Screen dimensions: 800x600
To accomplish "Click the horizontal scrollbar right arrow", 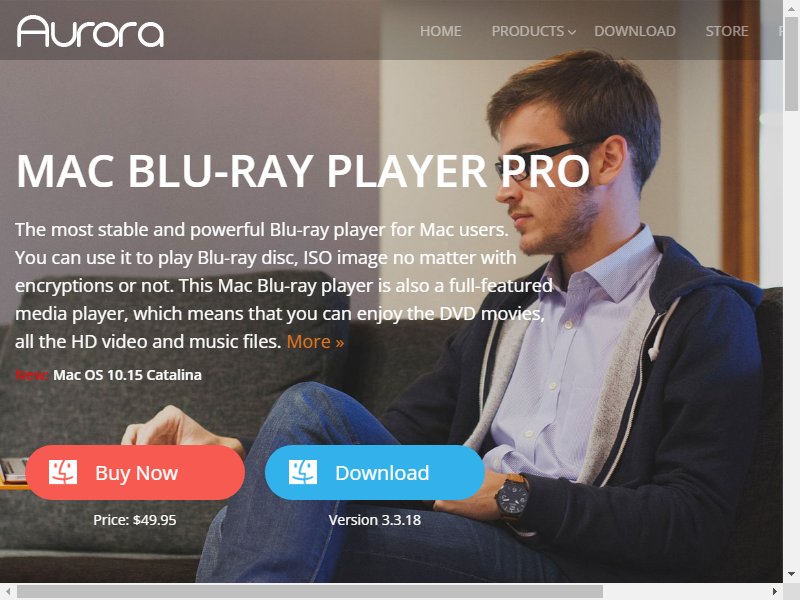I will pos(775,591).
